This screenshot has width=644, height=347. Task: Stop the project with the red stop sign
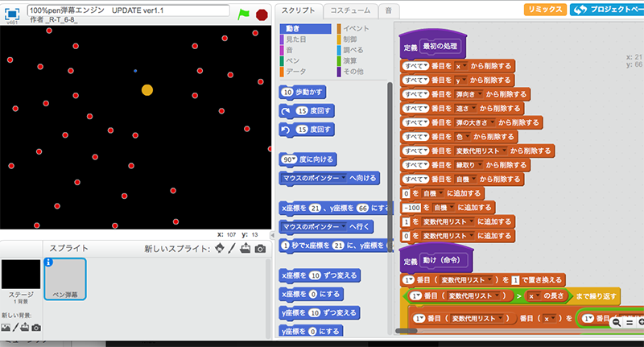[262, 14]
